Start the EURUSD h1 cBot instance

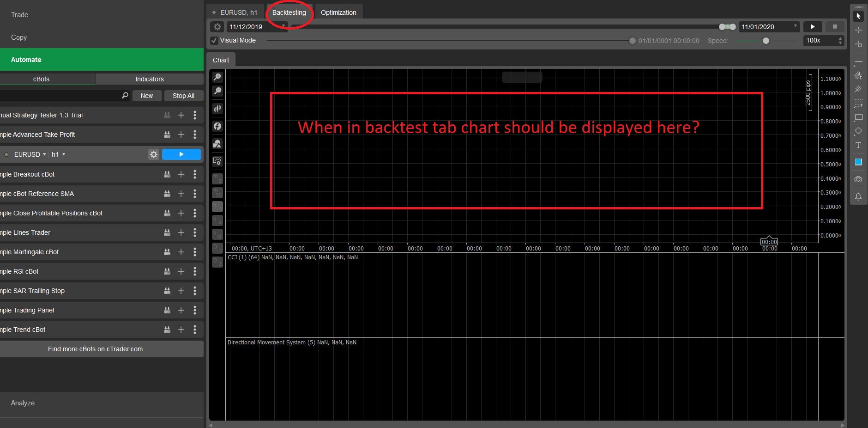click(x=181, y=154)
